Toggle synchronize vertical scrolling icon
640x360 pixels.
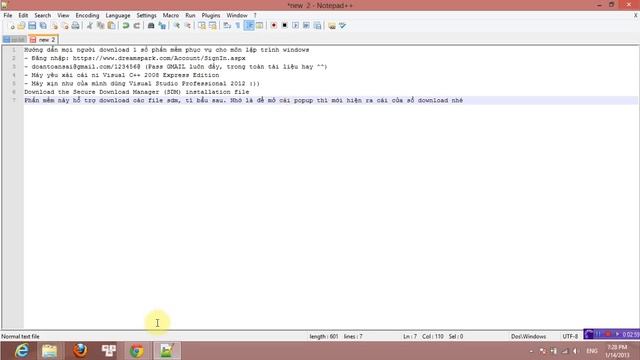point(202,26)
